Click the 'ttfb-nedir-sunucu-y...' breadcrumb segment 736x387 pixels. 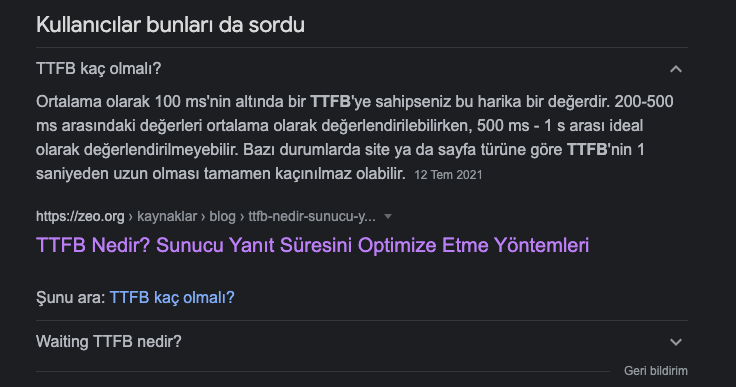pos(312,217)
